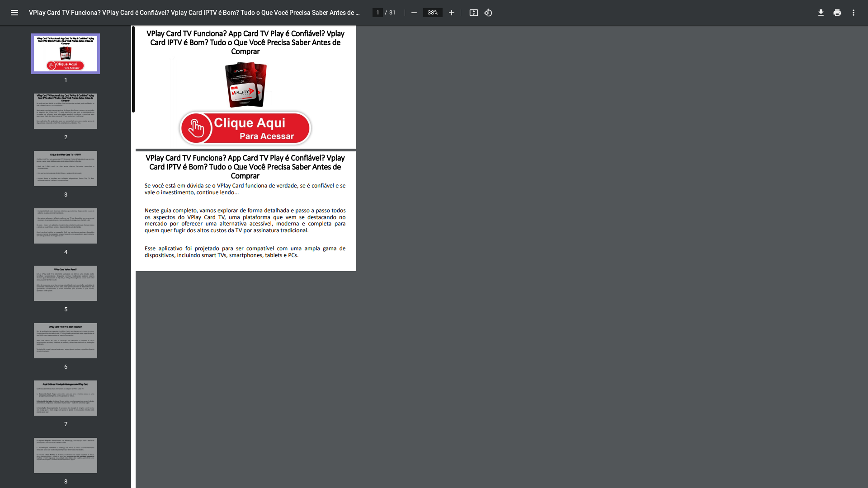This screenshot has height=488, width=868.
Task: Select page 2 thumbnail
Action: point(66,111)
